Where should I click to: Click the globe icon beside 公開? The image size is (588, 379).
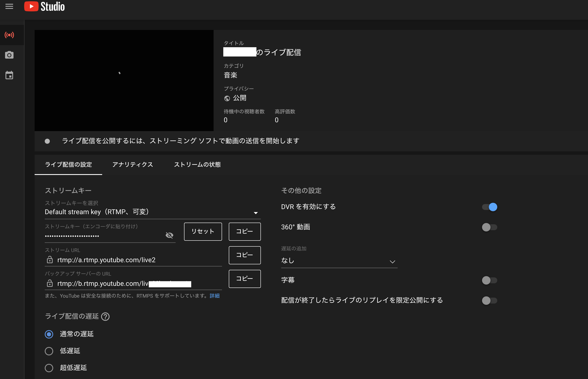pyautogui.click(x=227, y=98)
